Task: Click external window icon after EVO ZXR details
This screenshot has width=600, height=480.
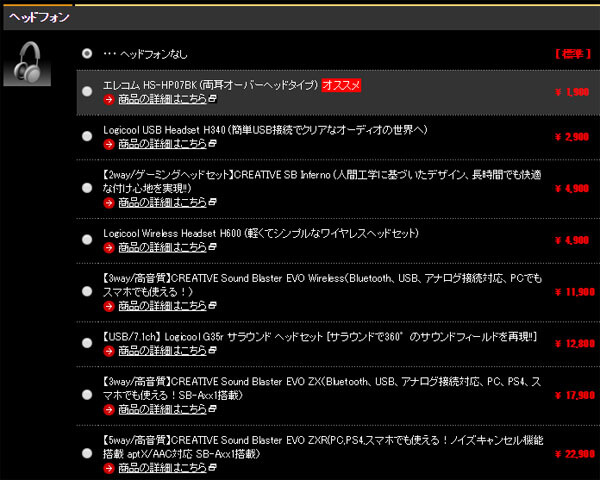Action: 212,467
